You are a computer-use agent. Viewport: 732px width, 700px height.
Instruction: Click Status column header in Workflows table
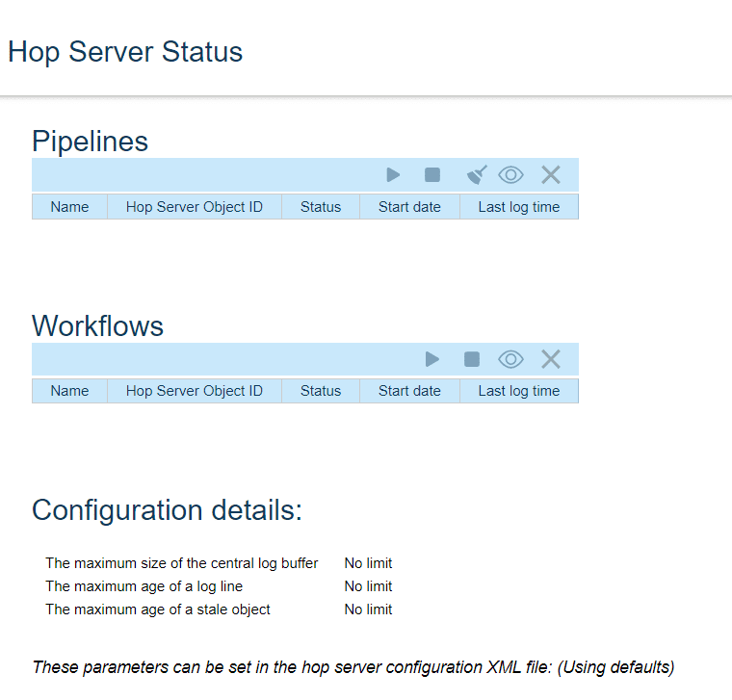pos(321,391)
